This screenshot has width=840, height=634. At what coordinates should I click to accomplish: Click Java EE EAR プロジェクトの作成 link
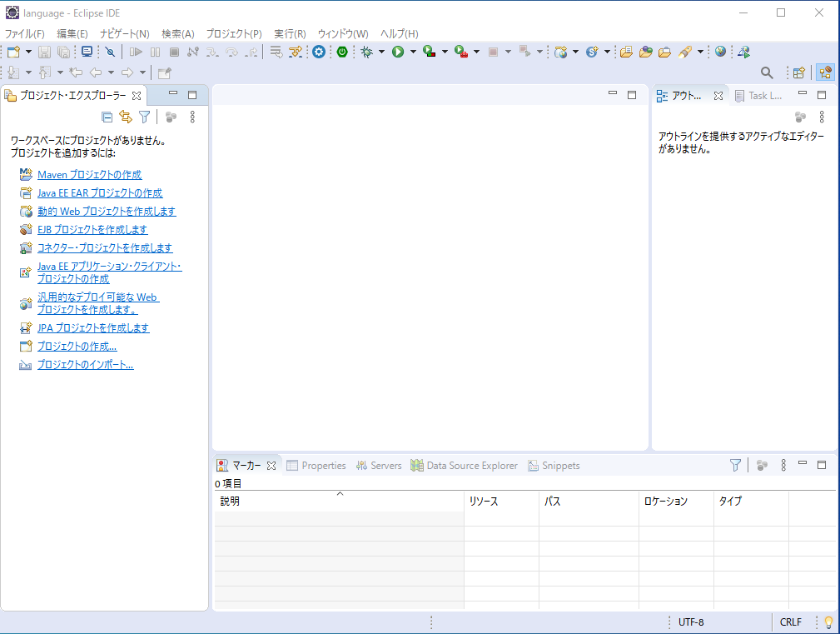pos(100,193)
